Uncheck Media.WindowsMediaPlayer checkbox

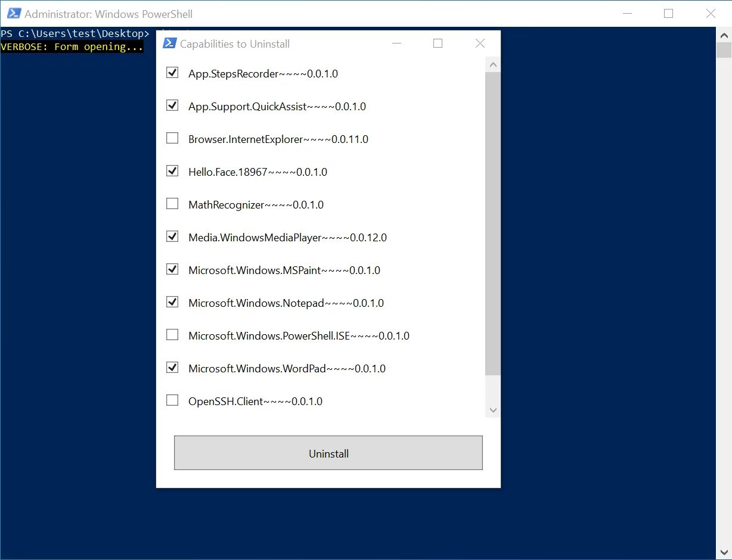(172, 237)
